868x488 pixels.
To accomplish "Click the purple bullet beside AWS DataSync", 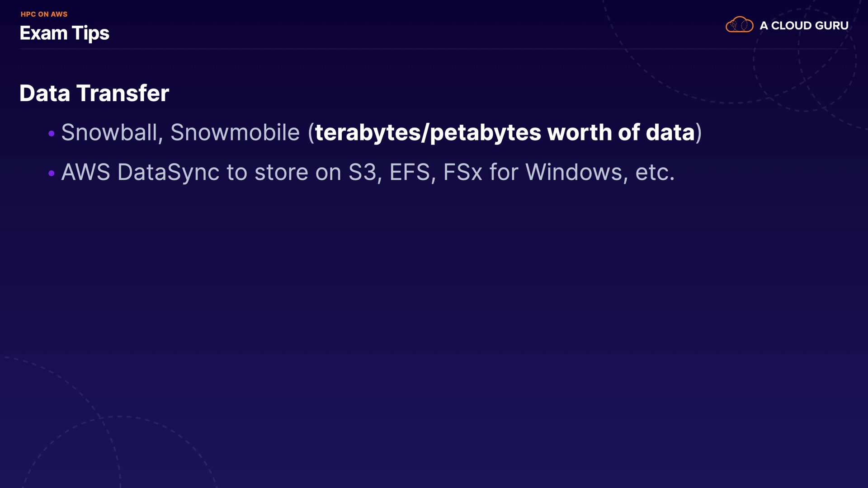I will point(52,173).
